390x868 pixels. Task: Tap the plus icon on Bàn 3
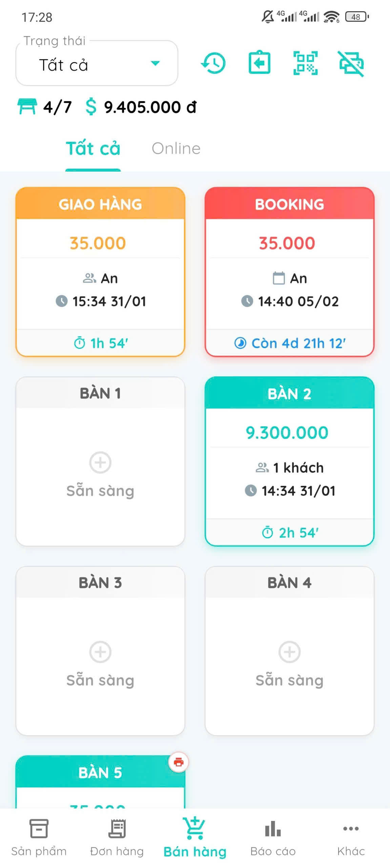100,652
